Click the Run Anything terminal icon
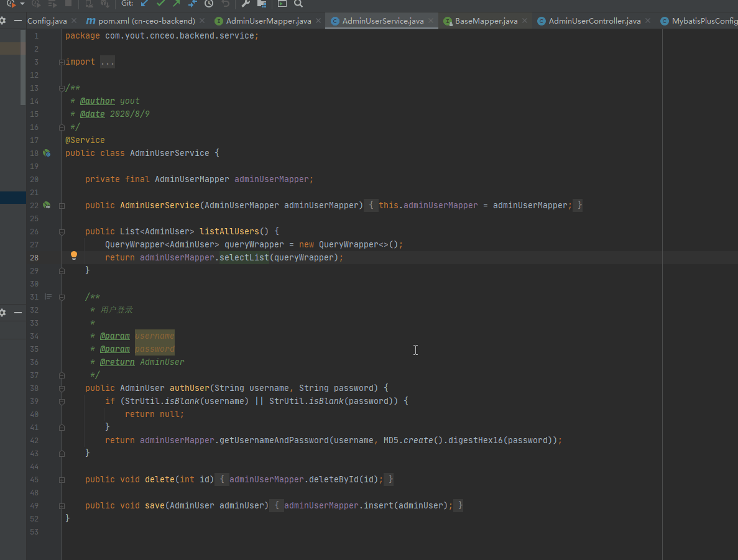 point(282,3)
